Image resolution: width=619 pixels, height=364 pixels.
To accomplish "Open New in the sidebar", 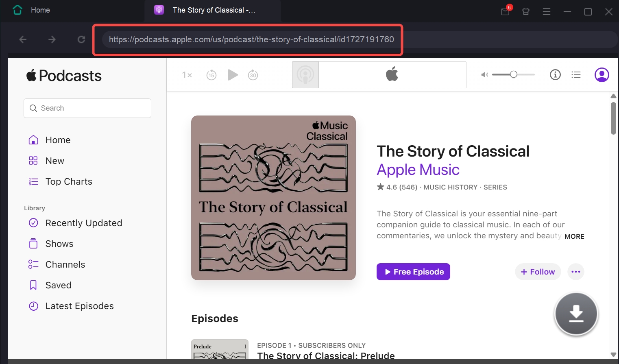I will (46, 161).
